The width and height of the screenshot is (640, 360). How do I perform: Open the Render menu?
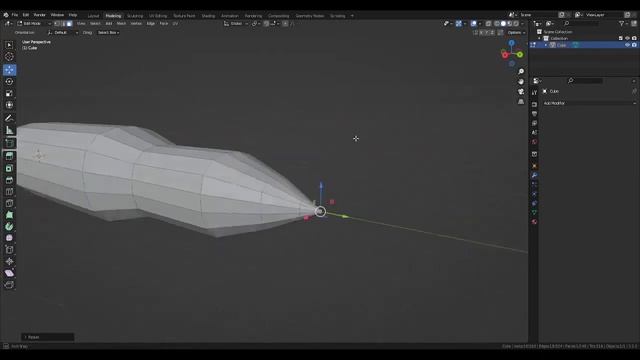(40, 15)
